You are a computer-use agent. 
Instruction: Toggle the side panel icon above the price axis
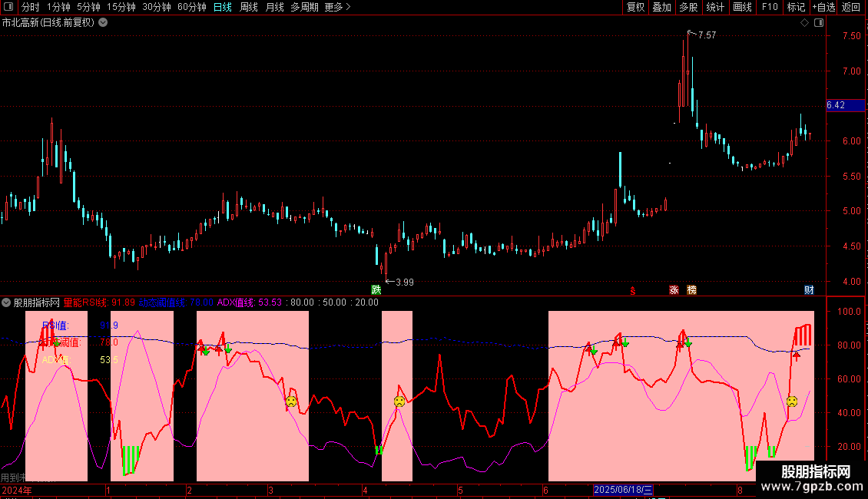(x=819, y=23)
